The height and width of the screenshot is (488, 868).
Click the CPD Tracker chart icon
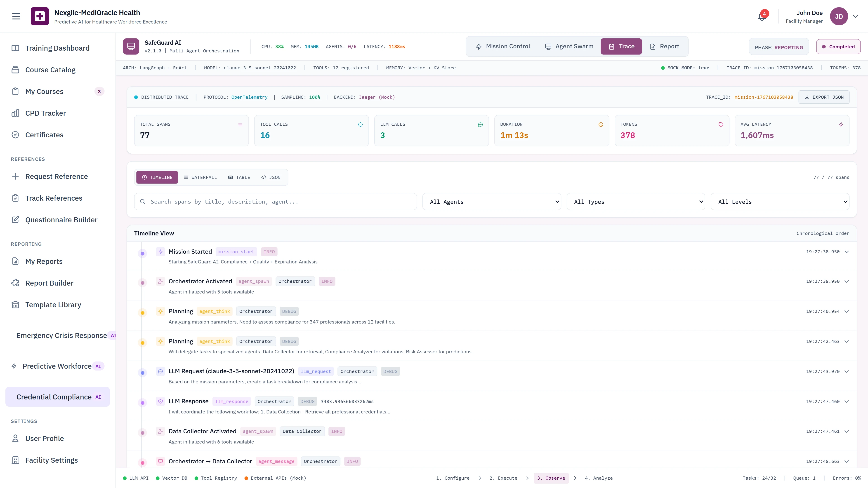pyautogui.click(x=16, y=113)
